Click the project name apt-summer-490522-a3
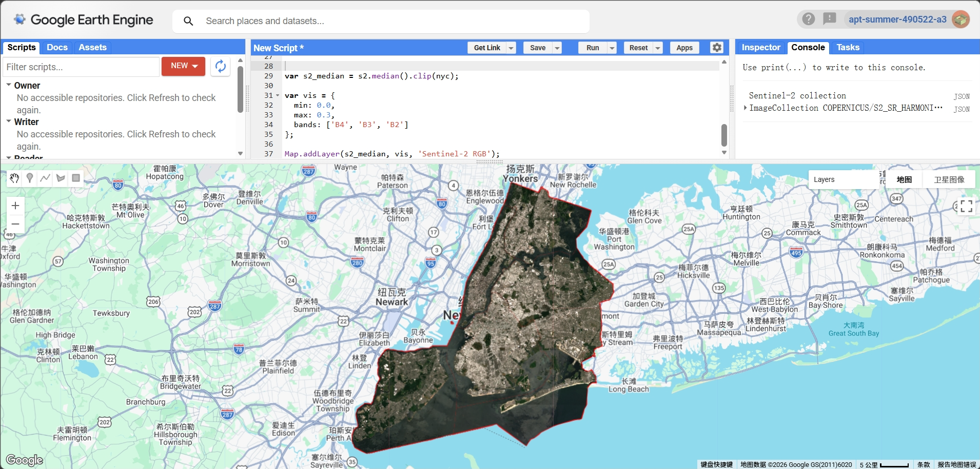The width and height of the screenshot is (980, 469). tap(897, 19)
